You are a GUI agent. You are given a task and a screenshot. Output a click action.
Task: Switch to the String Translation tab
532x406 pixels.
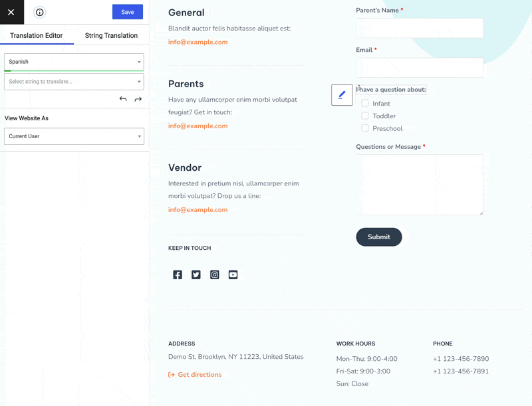point(111,36)
